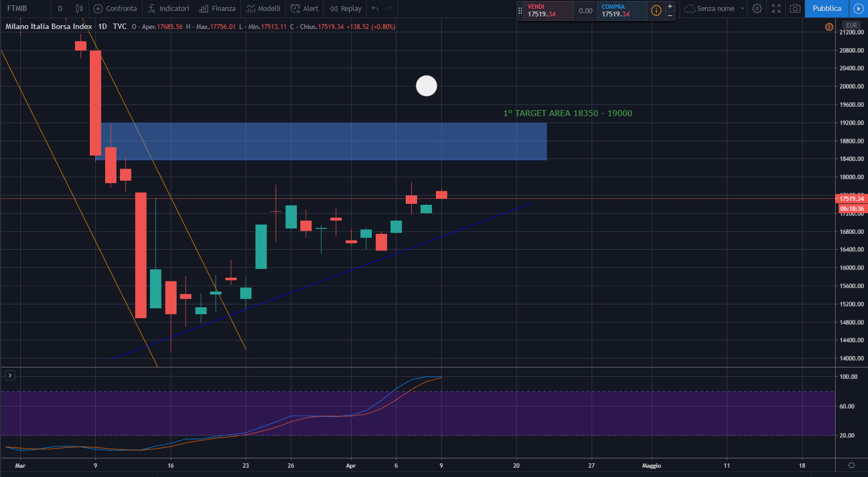
Task: Select the blue target area rectangle
Action: tap(323, 141)
